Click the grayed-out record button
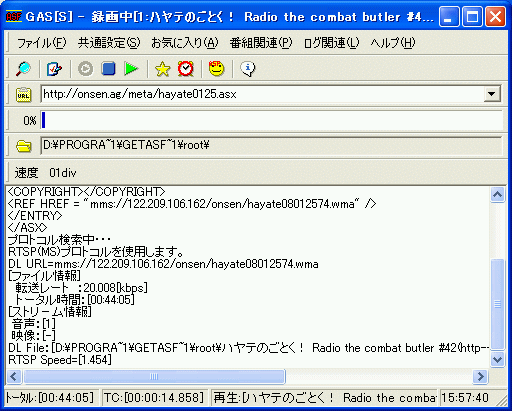The image size is (512, 411). pyautogui.click(x=85, y=69)
